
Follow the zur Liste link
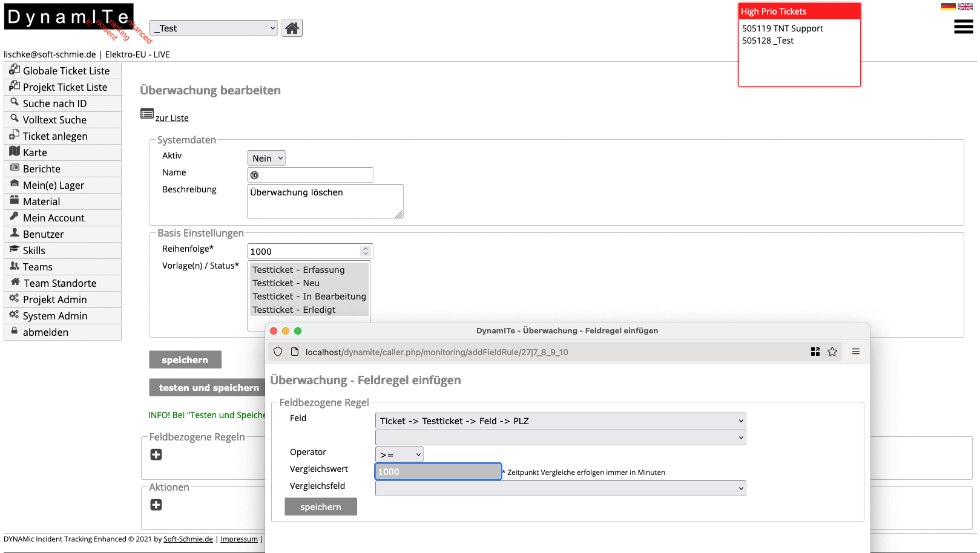click(172, 119)
